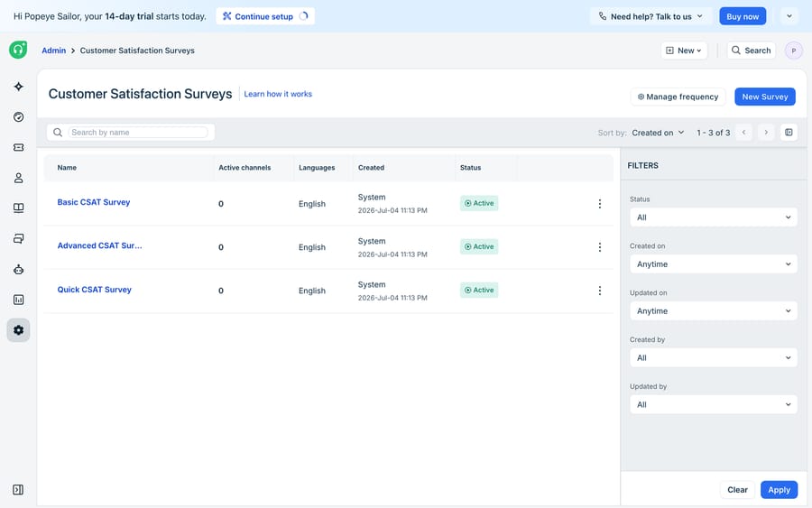Open the Status filter dropdown

(x=713, y=217)
